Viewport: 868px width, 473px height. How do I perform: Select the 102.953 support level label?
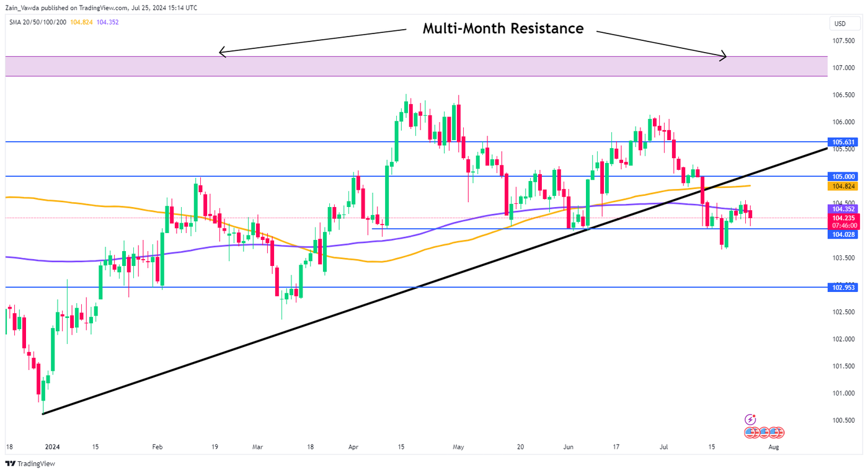(843, 288)
